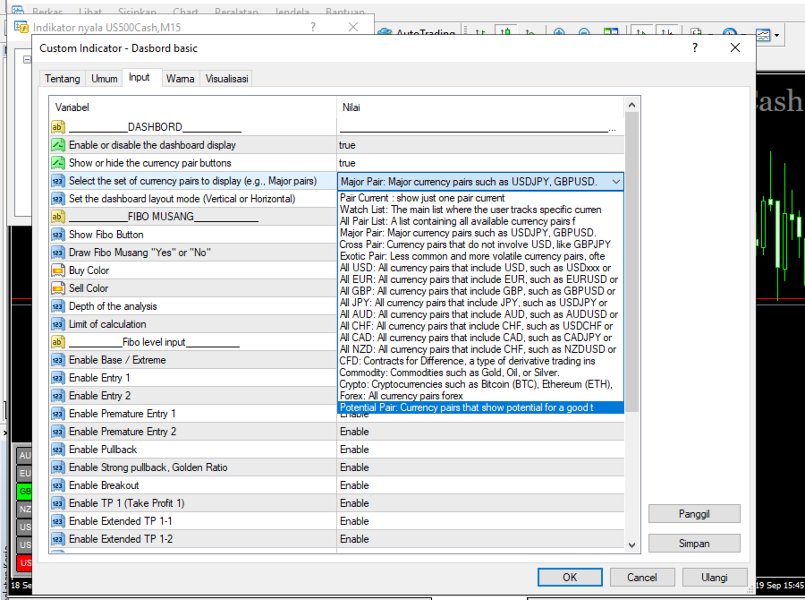The width and height of the screenshot is (805, 600).
Task: Click Enable value for Enable Pullback
Action: tap(480, 450)
